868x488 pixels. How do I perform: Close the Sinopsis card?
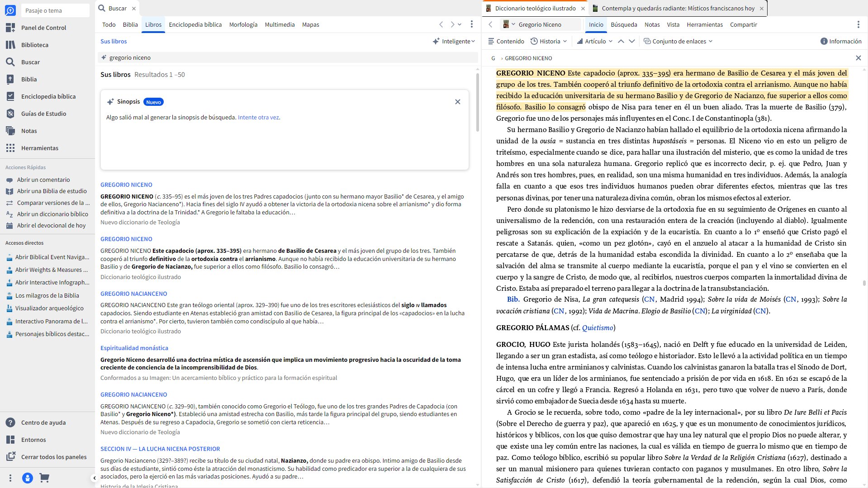point(458,102)
